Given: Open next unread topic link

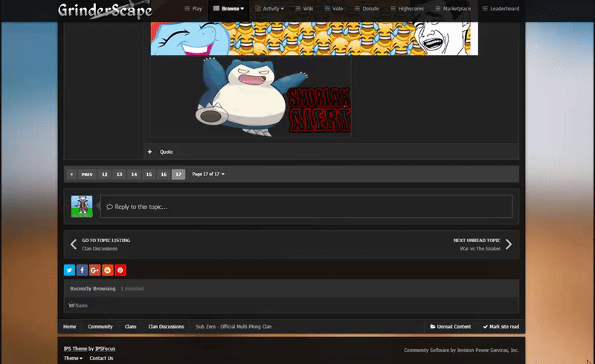Looking at the screenshot, I should (477, 241).
